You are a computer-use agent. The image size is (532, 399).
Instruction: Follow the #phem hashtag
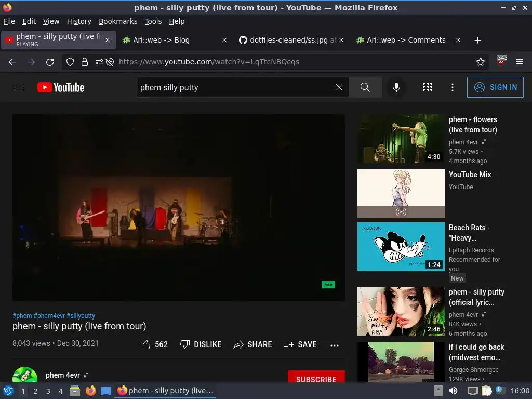pyautogui.click(x=22, y=315)
